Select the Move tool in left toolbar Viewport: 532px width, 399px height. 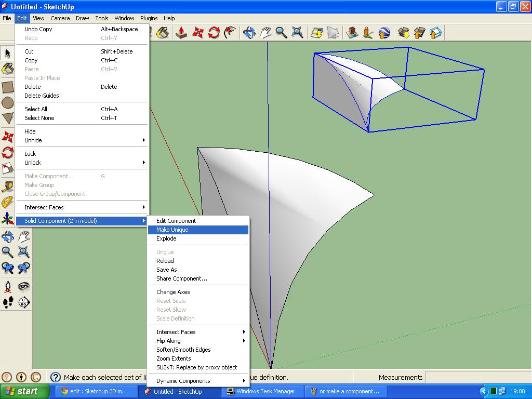[7, 137]
